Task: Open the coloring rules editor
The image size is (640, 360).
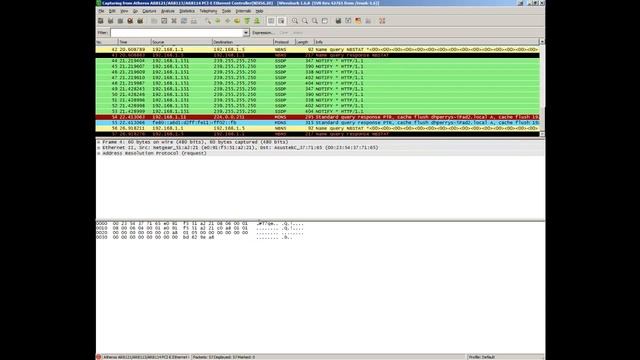Action: pos(358,21)
